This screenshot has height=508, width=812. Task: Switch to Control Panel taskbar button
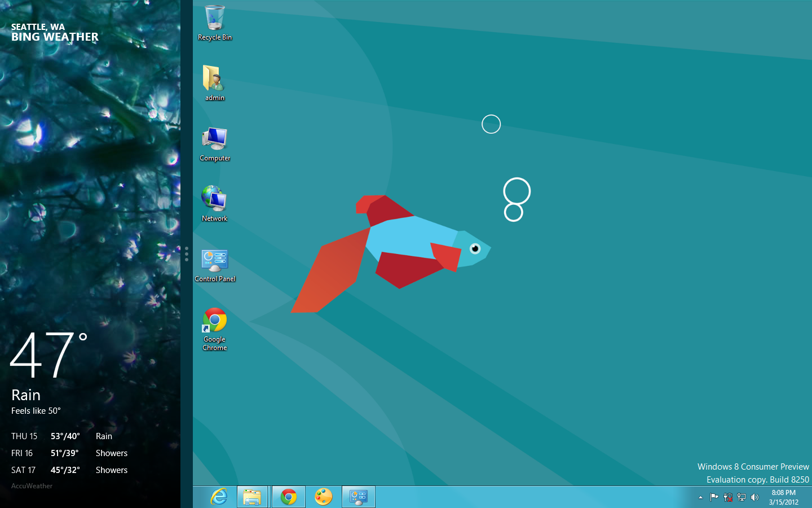359,497
